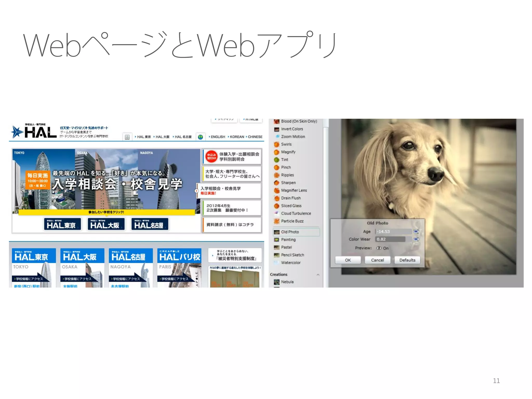The height and width of the screenshot is (399, 532).
Task: Click the Pencil Sketch effect thumbnail icon
Action: 276,255
